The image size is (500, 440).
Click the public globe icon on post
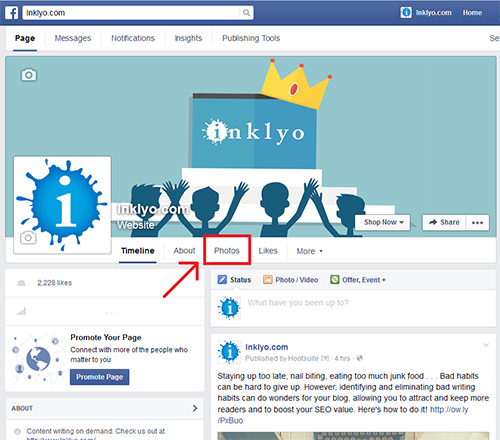[x=359, y=358]
